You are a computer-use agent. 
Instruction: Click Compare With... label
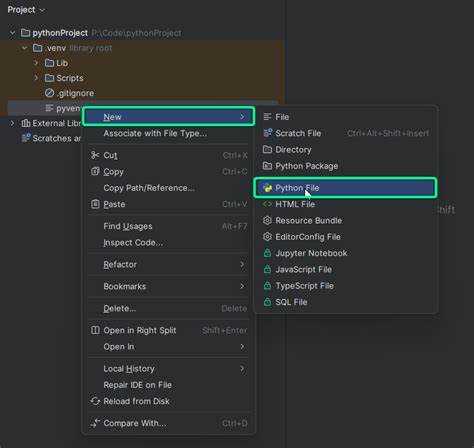(135, 423)
